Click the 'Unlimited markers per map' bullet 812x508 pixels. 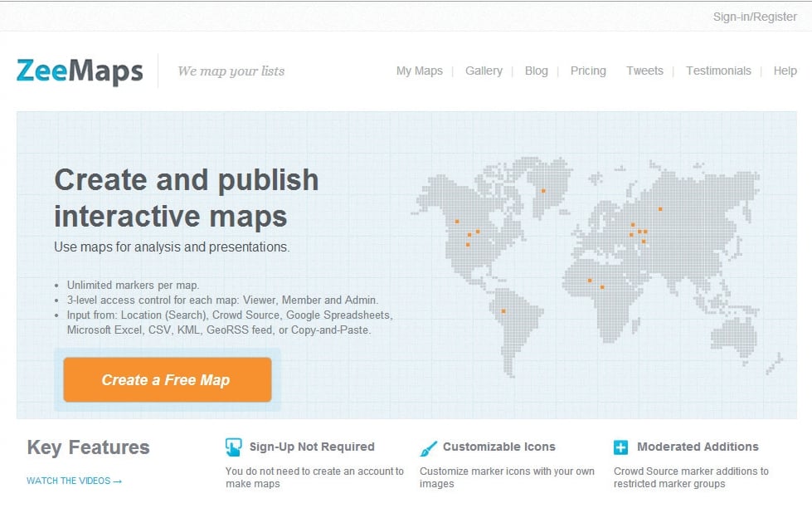click(x=133, y=285)
